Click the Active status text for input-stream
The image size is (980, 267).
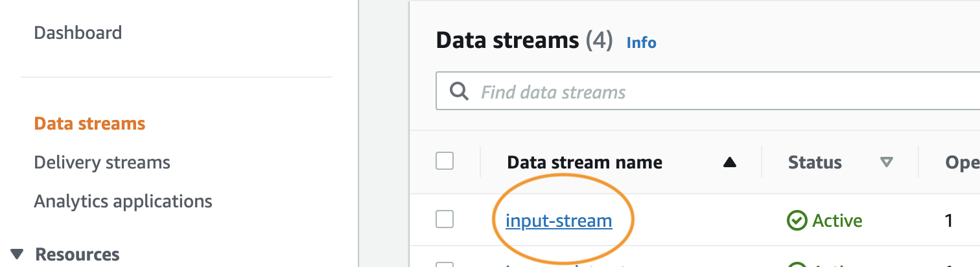837,221
